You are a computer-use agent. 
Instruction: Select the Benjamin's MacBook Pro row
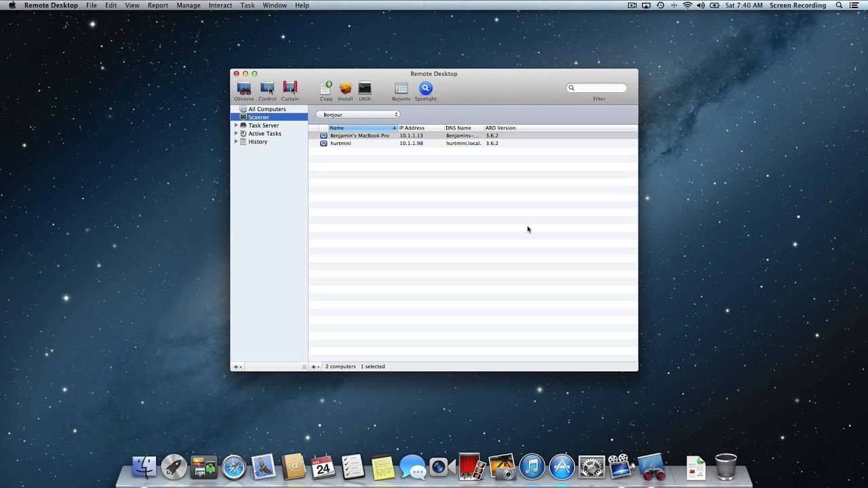(x=473, y=136)
